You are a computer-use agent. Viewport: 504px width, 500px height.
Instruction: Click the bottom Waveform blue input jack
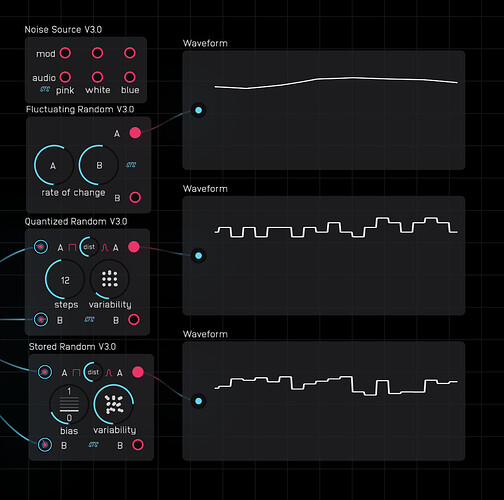pyautogui.click(x=198, y=401)
